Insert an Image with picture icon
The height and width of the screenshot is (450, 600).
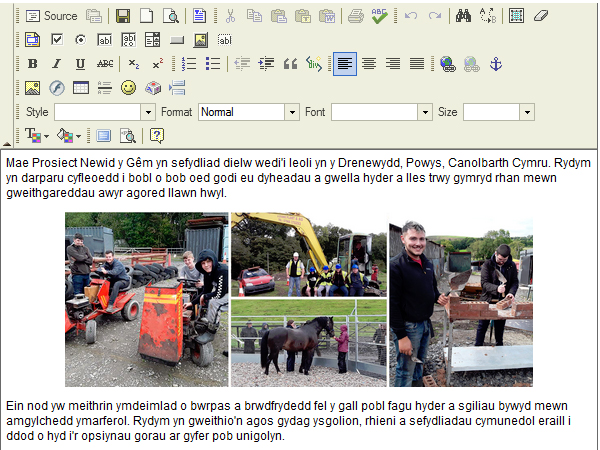33,88
